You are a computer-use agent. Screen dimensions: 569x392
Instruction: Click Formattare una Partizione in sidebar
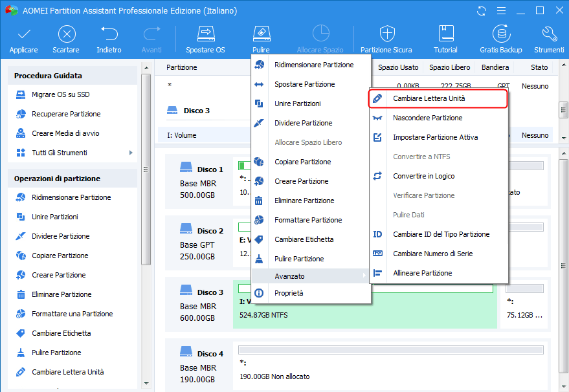[x=73, y=314]
